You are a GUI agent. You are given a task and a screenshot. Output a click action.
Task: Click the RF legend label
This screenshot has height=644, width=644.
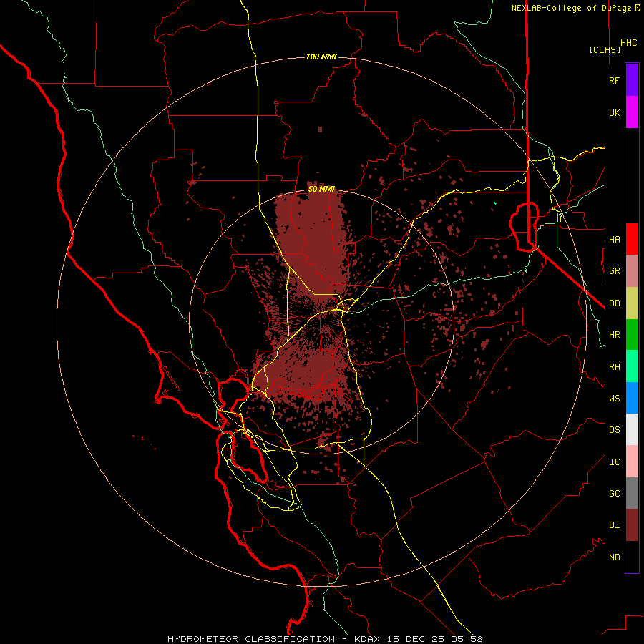pos(614,80)
